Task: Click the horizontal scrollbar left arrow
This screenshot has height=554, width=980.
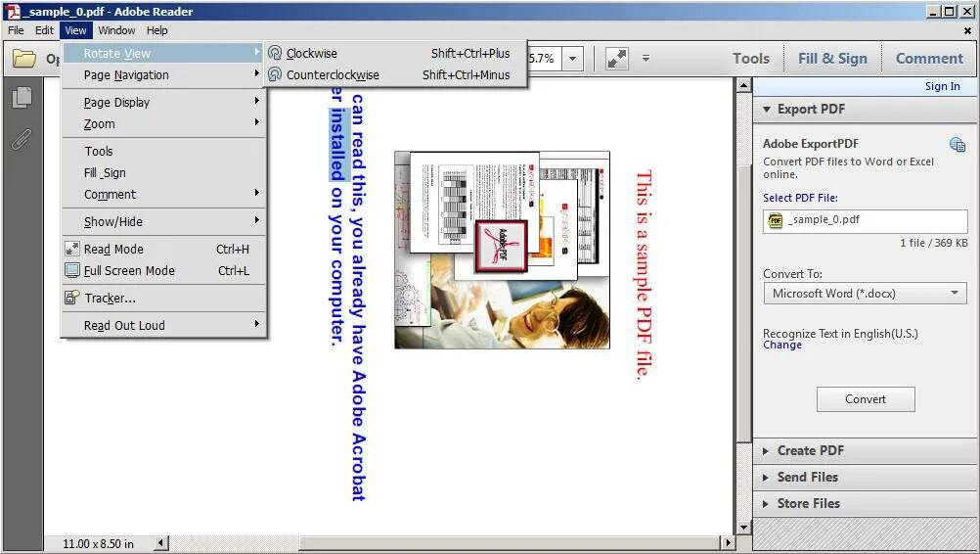Action: pos(161,543)
